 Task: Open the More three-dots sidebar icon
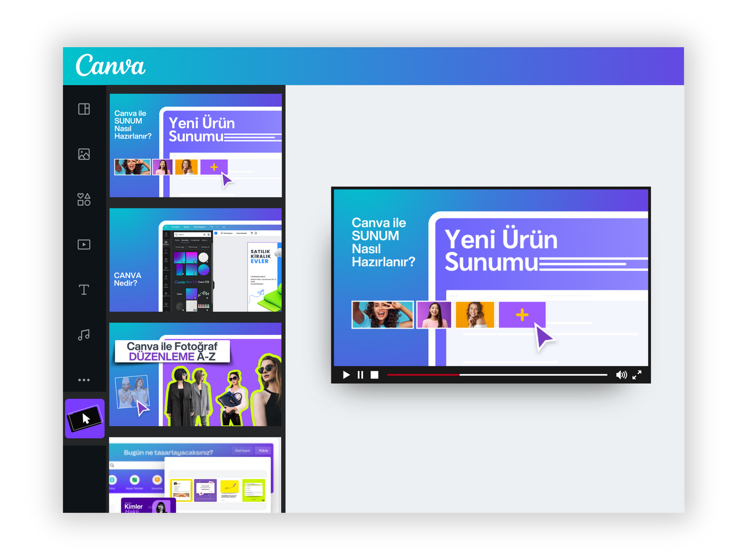[x=84, y=380]
